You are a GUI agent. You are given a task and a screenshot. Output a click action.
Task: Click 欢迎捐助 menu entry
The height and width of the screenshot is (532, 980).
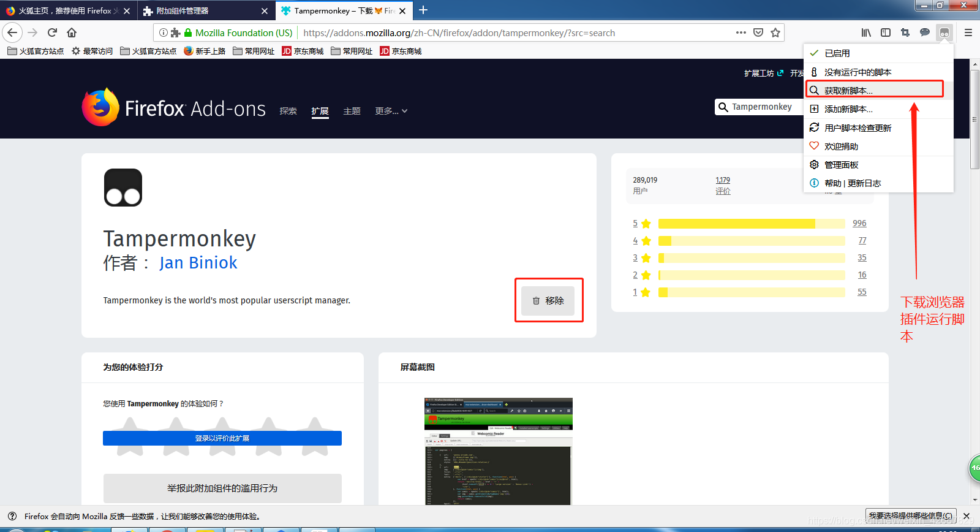pyautogui.click(x=878, y=146)
